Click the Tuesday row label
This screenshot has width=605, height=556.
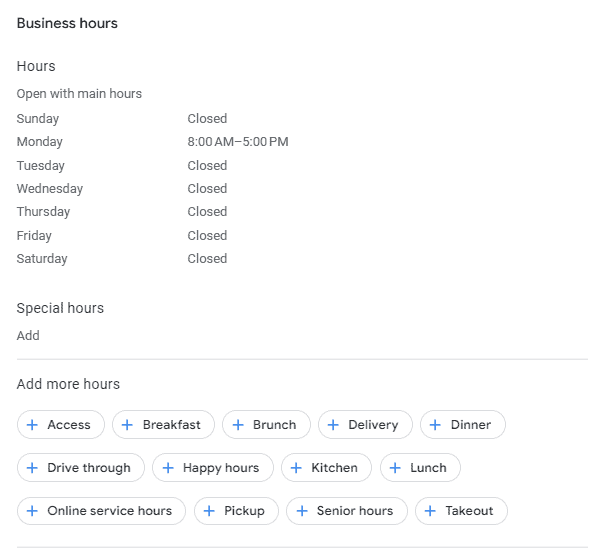pos(41,166)
